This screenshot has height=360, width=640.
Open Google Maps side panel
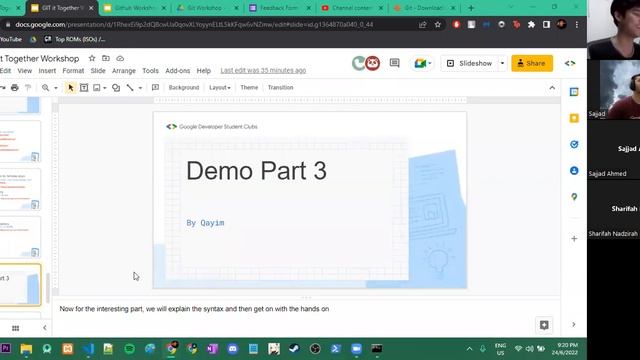tap(574, 197)
